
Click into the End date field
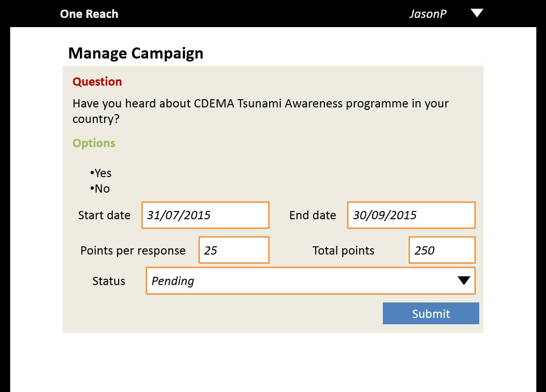(411, 215)
